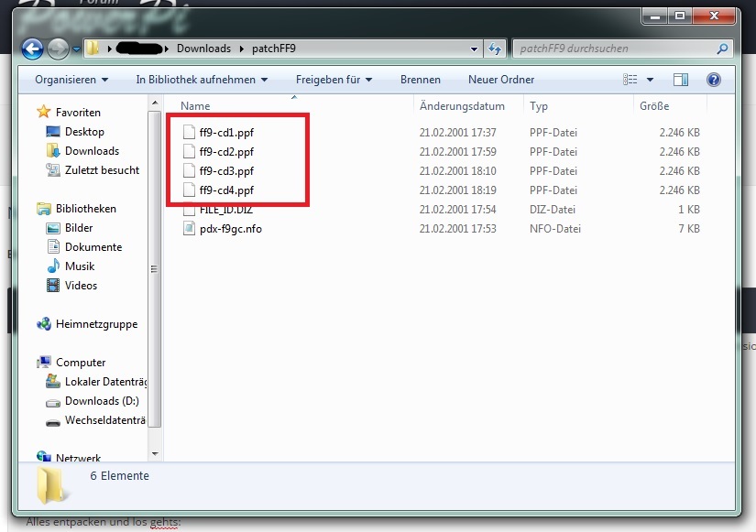Click Neuer Ordner button
Image resolution: width=756 pixels, height=532 pixels.
coord(501,80)
